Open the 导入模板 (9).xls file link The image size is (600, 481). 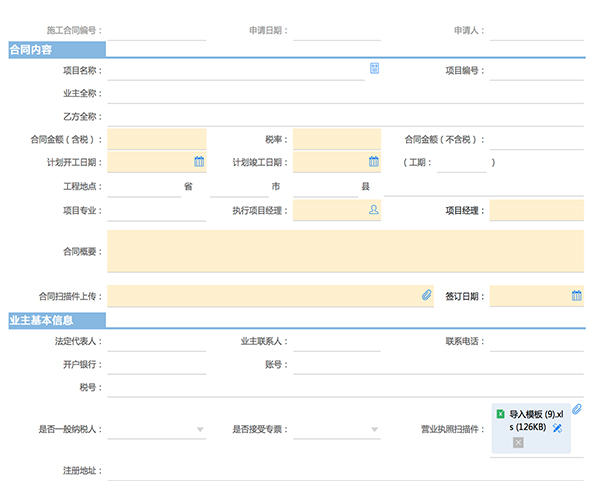tap(536, 421)
